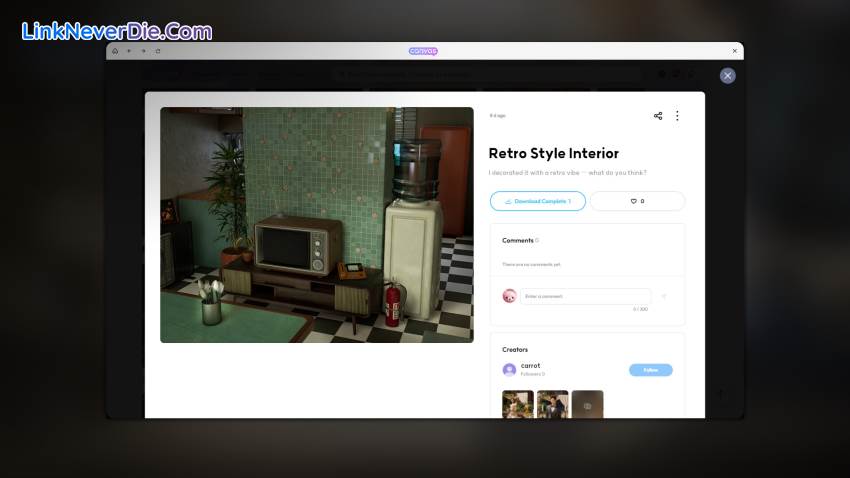Close the post overlay with round X
This screenshot has width=850, height=478.
click(728, 75)
